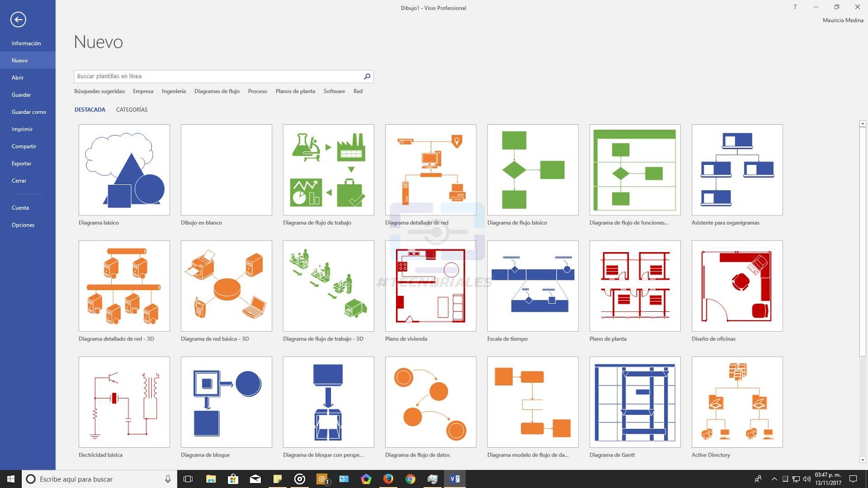The image size is (868, 488).
Task: Select the Electricidad básica template
Action: point(124,402)
